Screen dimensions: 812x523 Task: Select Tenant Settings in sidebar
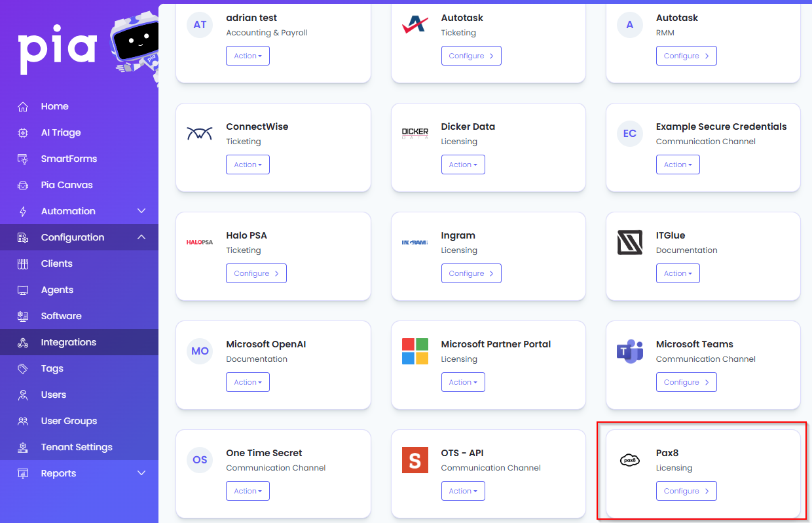[x=79, y=447]
